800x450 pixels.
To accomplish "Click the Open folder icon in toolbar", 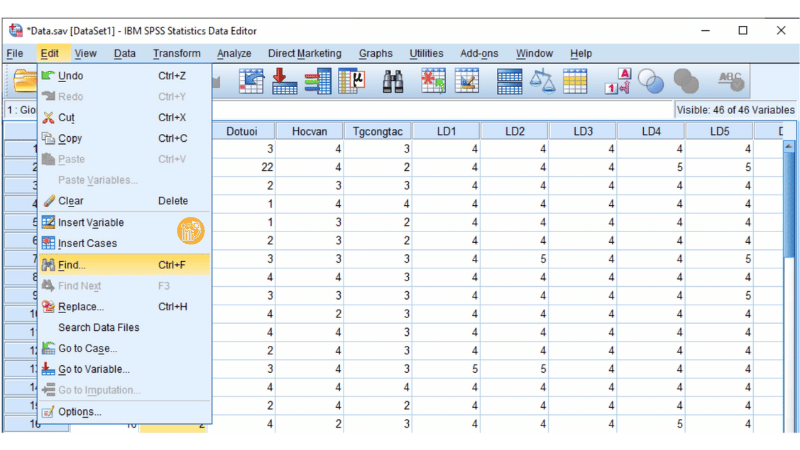I will (x=24, y=81).
